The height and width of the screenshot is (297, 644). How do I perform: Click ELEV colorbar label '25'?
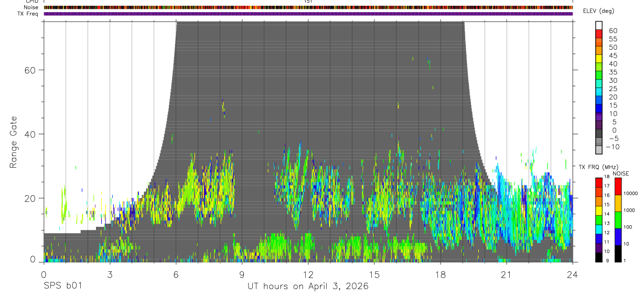point(613,89)
